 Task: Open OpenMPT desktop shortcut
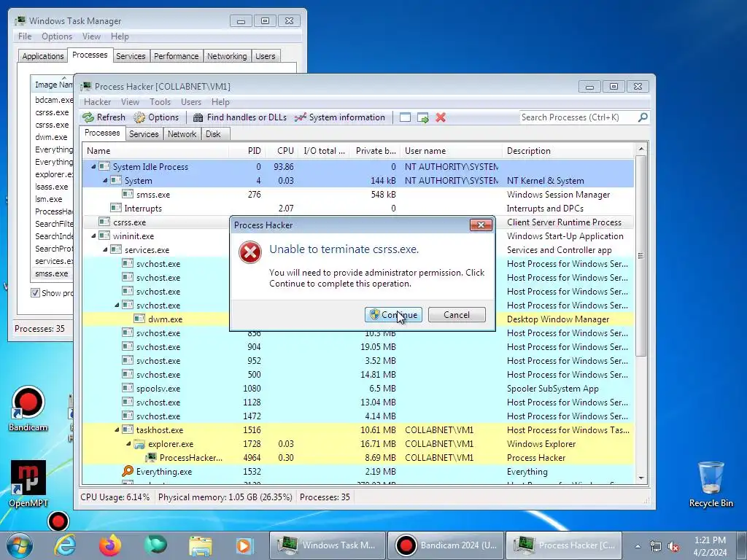pos(28,483)
